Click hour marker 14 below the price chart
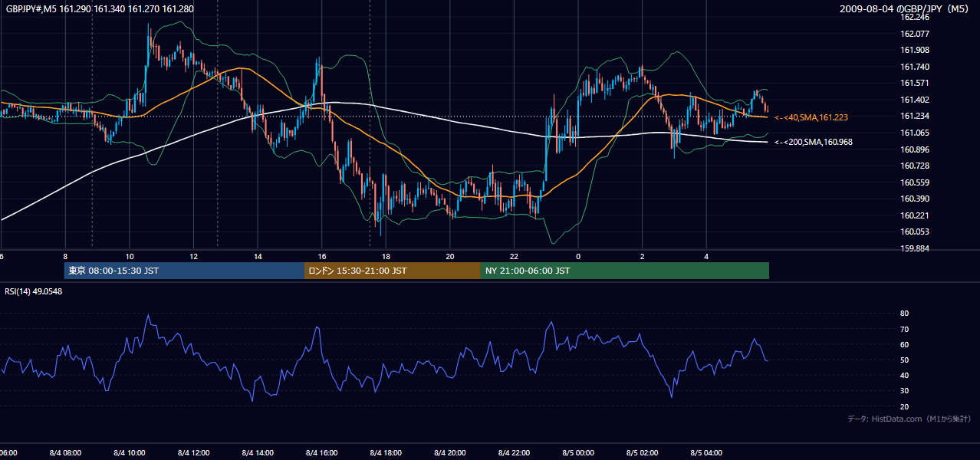Screen dimensions: 980x460 click(x=258, y=257)
